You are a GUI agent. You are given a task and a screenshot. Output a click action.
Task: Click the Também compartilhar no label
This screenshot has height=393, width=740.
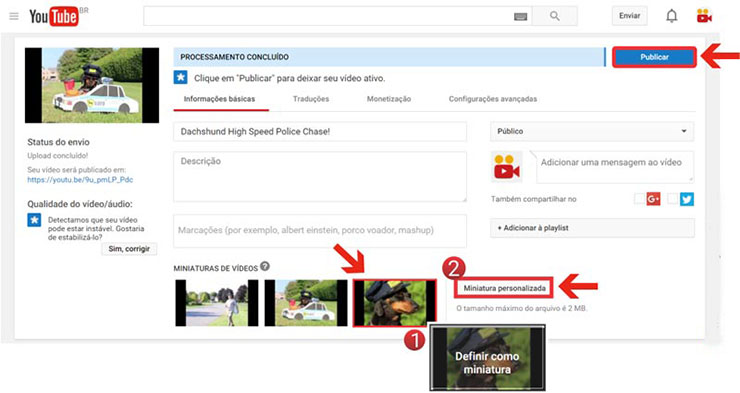coord(534,199)
